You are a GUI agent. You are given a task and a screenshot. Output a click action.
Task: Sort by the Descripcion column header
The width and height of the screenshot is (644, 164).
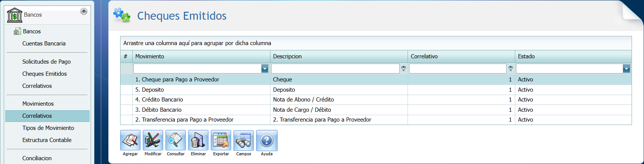pos(339,56)
